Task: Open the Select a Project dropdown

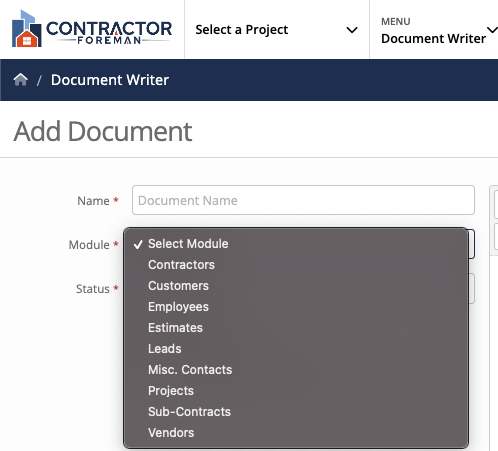Action: point(277,30)
